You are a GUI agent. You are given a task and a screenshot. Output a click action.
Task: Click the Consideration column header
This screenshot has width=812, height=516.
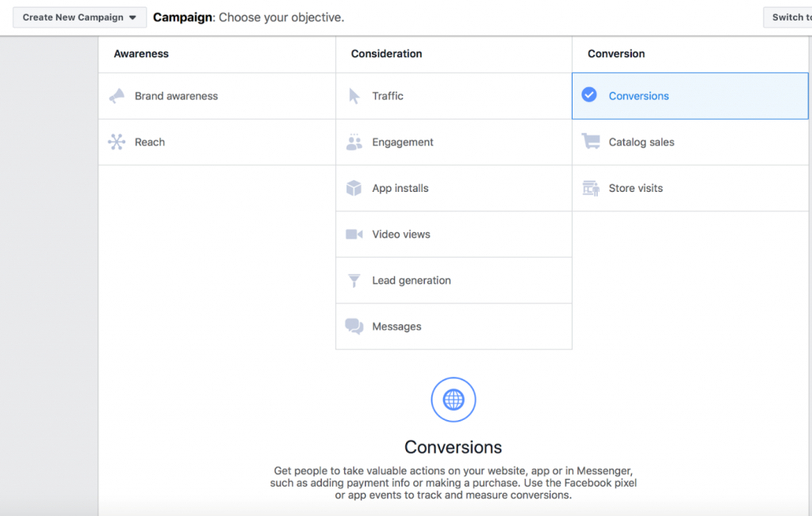click(386, 53)
